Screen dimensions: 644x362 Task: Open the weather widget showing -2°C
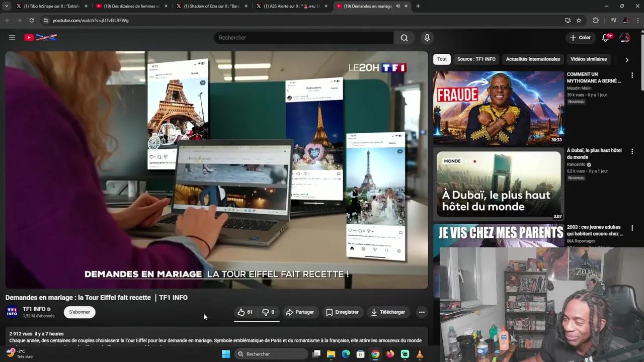(x=19, y=354)
